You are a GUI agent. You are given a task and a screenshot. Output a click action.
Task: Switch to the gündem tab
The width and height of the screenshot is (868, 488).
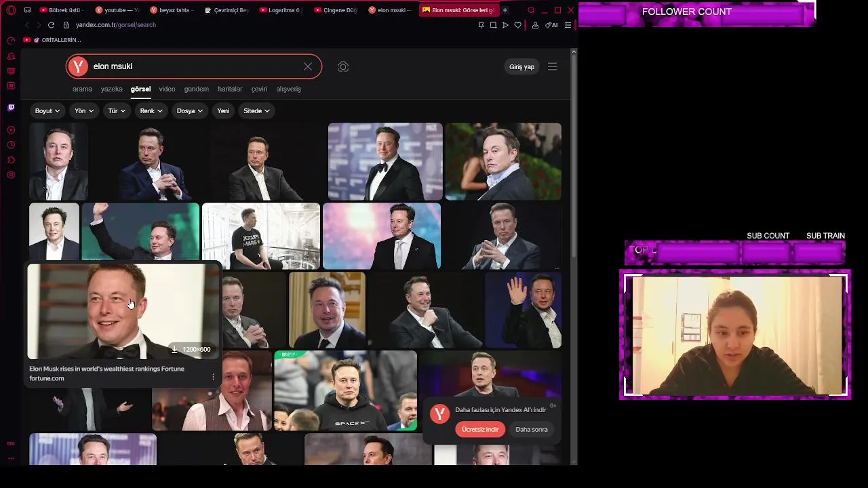197,89
